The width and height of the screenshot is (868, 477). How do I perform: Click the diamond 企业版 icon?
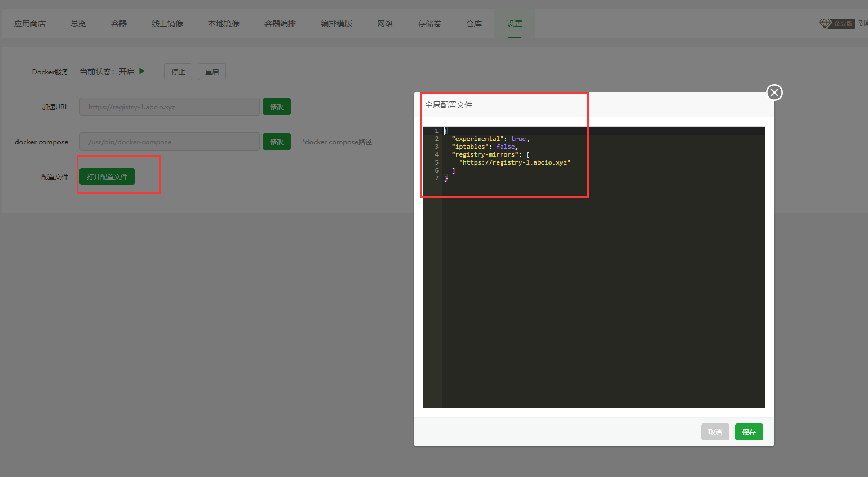(x=825, y=24)
